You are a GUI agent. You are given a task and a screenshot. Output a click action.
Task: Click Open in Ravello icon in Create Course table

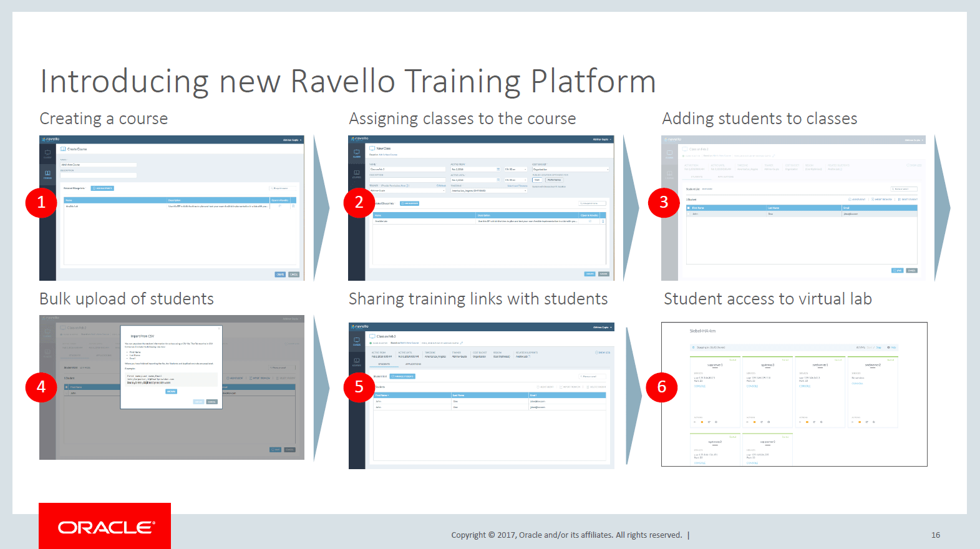pyautogui.click(x=280, y=206)
